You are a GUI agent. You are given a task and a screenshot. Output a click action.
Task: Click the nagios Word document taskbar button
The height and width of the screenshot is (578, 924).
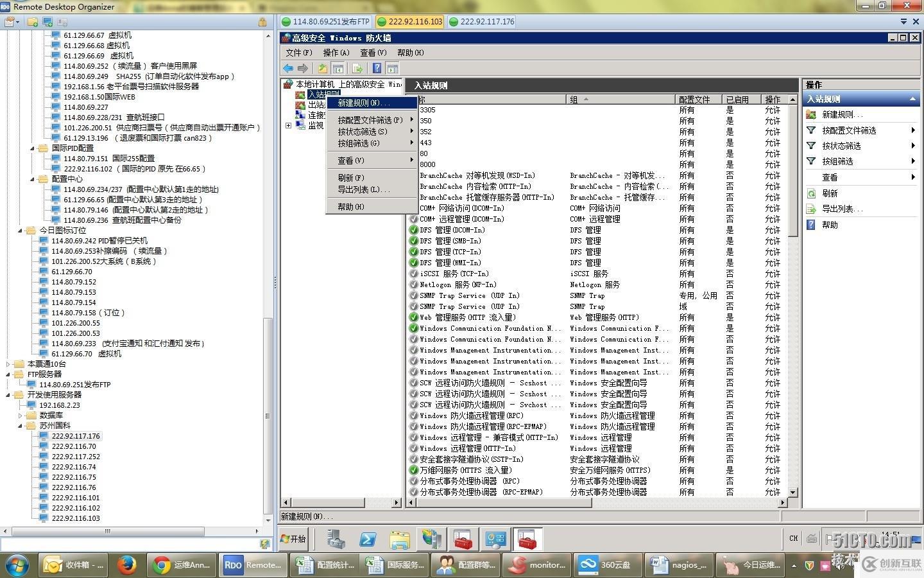click(678, 565)
